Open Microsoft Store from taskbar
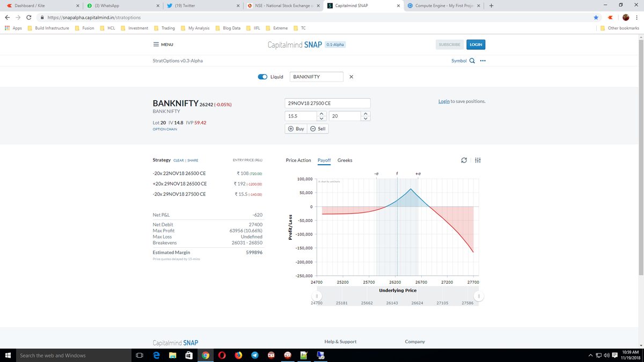 tap(189, 355)
